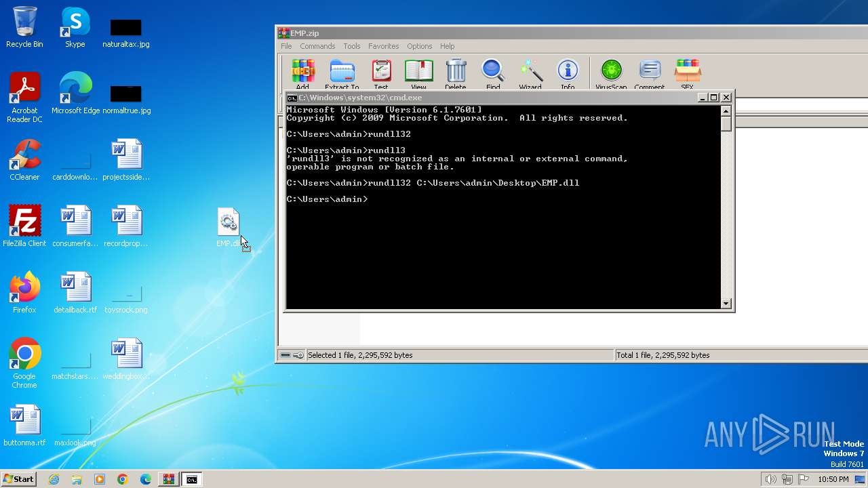Select the Firefox desktop shortcut
The width and height of the screenshot is (868, 488).
pyautogui.click(x=24, y=293)
